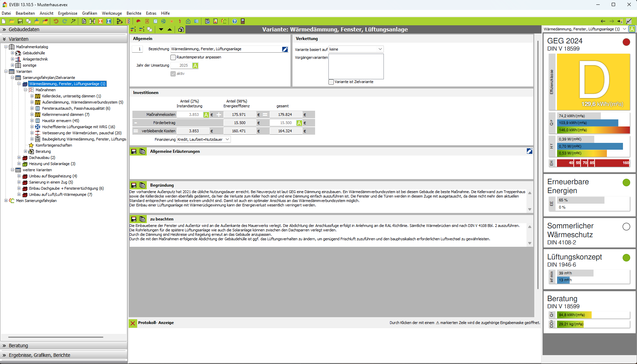Click the red GEG 2024 status indicator
The image size is (637, 364).
626,42
